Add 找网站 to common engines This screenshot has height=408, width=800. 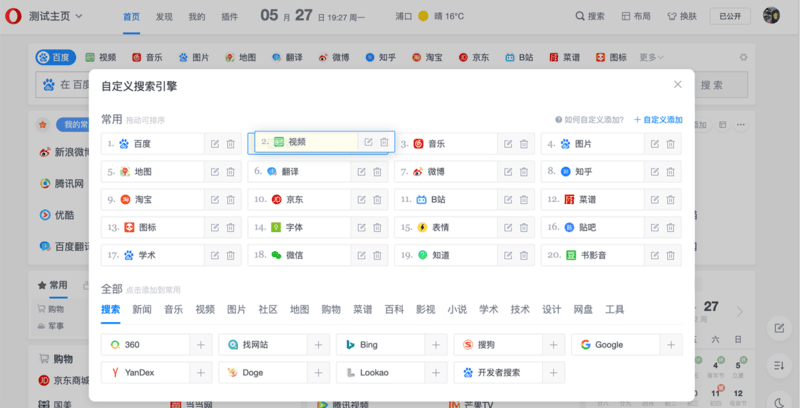pos(318,345)
